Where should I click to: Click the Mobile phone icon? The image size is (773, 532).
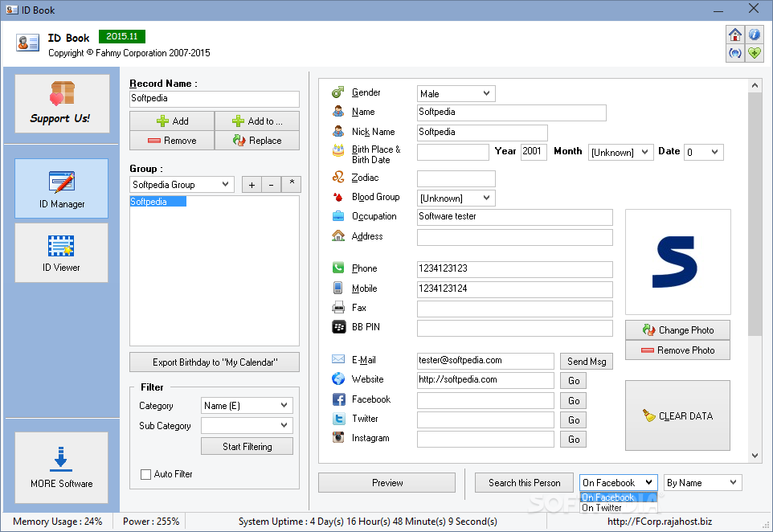[338, 288]
